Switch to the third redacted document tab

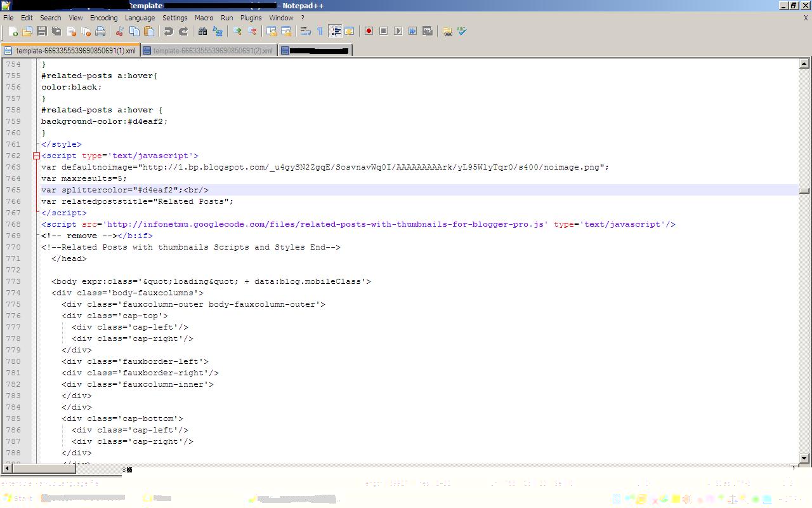[x=315, y=50]
